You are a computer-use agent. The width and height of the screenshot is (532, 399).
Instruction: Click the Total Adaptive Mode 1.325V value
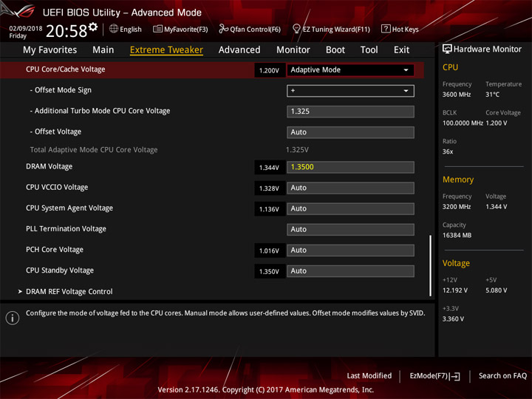tap(297, 149)
